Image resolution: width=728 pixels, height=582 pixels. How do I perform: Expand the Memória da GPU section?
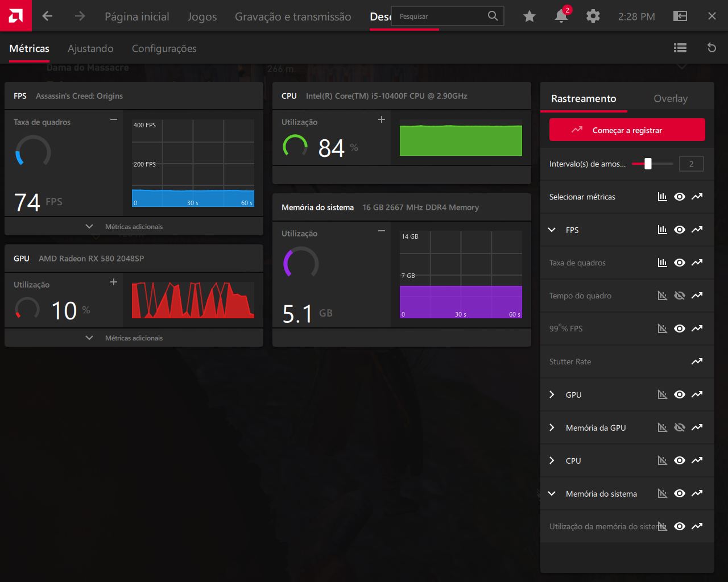(552, 427)
